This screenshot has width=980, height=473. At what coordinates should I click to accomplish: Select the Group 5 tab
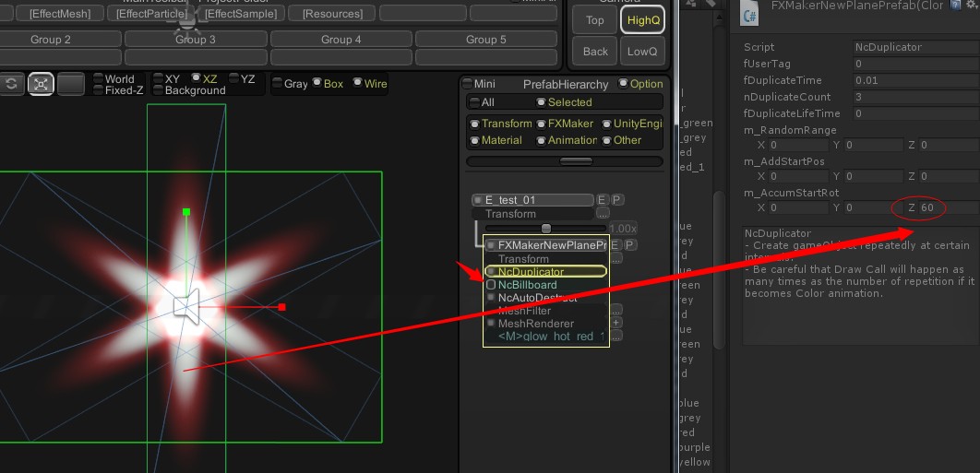(486, 40)
